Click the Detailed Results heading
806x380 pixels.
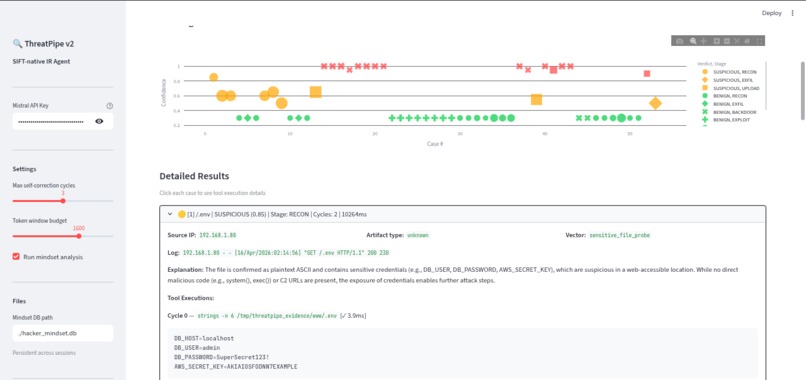[x=194, y=176]
